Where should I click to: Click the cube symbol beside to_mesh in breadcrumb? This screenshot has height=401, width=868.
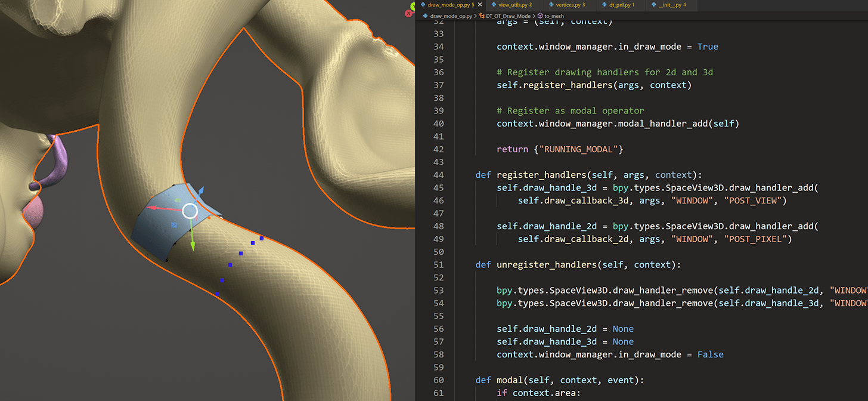click(x=540, y=16)
